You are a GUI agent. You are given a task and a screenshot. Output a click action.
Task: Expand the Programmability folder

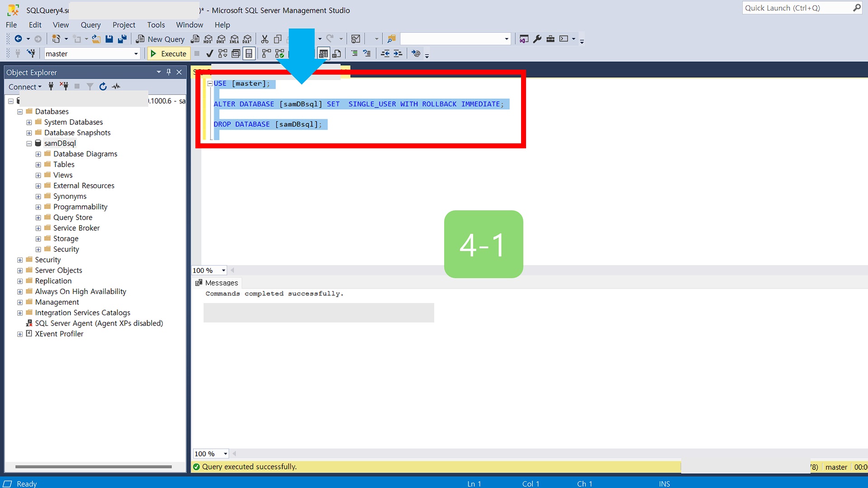pos(38,207)
